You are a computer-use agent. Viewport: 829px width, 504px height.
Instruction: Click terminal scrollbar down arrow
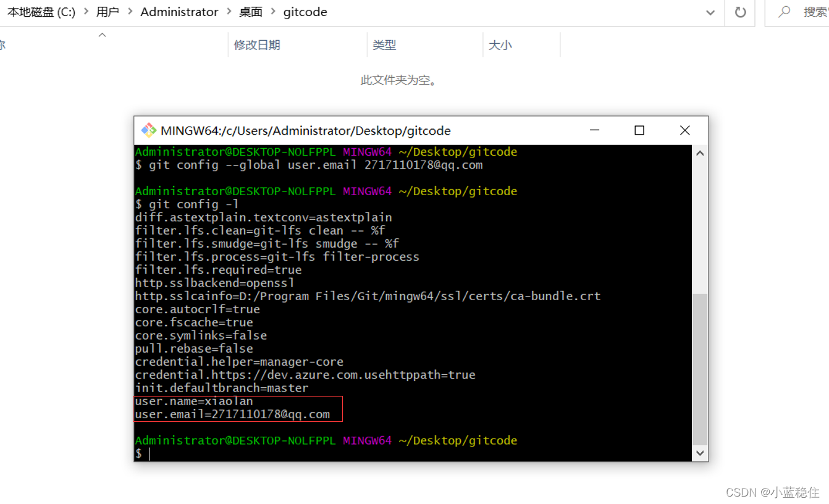click(700, 453)
